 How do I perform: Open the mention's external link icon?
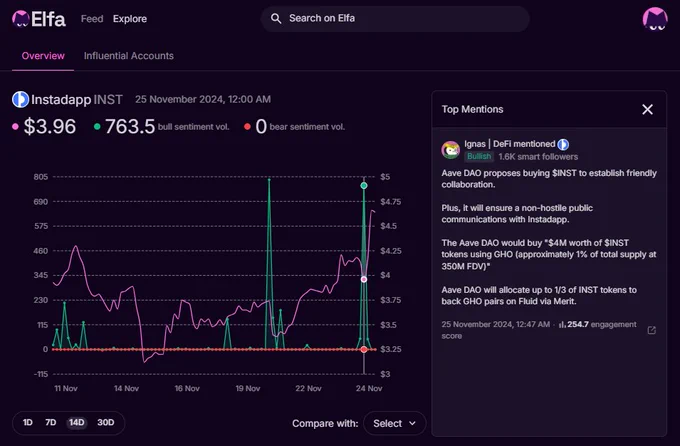(x=651, y=330)
